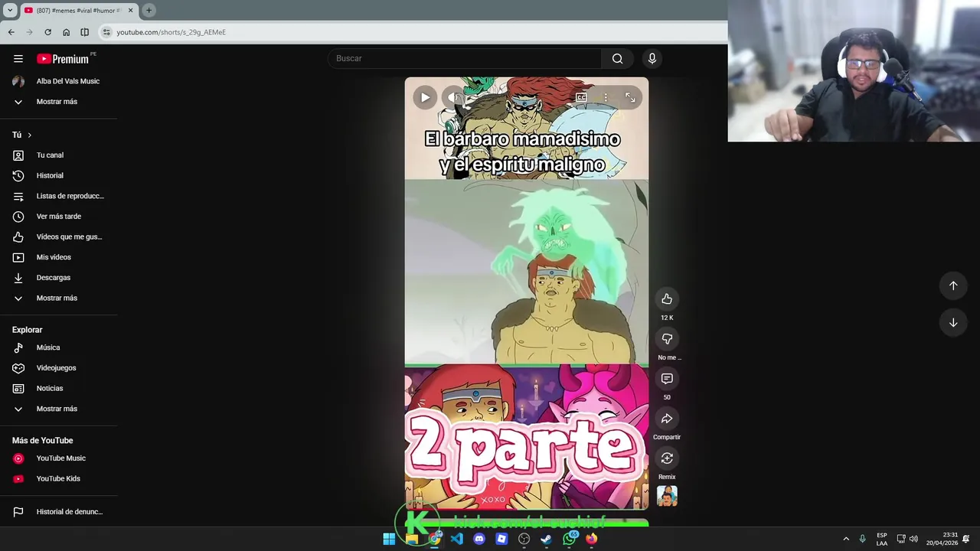Open Steam from taskbar

(547, 539)
